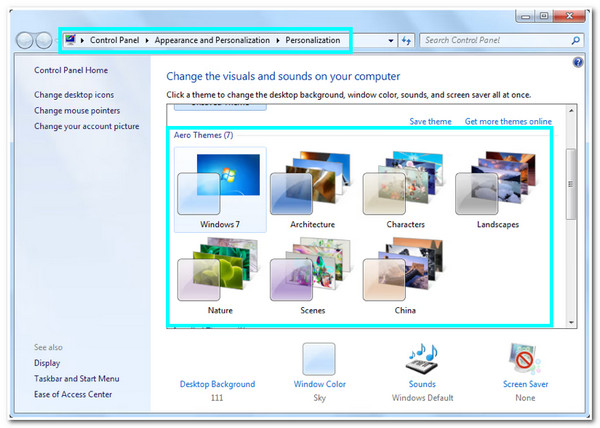The image size is (600, 428).
Task: Click the Control Panel icon in address bar
Action: (70, 39)
